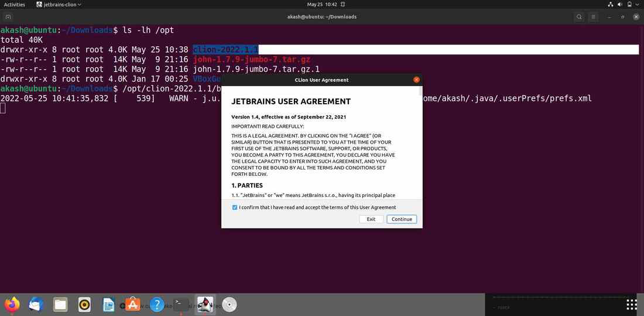Switch to Terminal via the dock icon
Screen dimensions: 644x316
point(181,304)
